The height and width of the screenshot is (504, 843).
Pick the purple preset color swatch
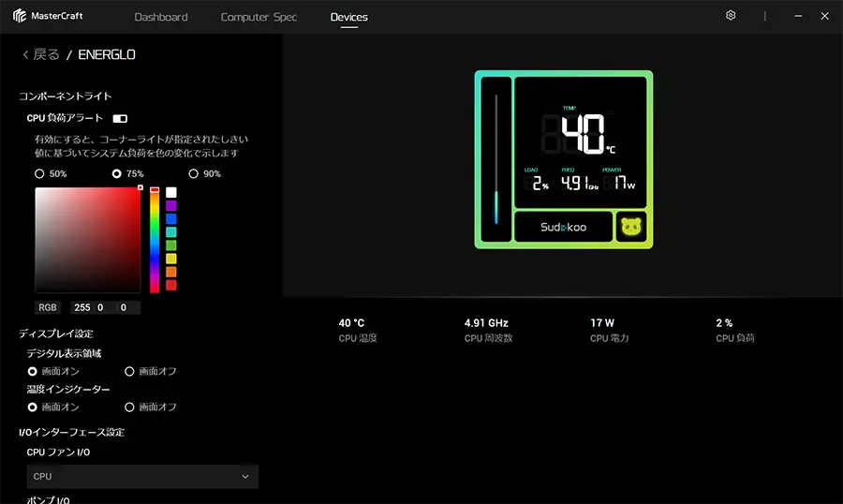coord(171,205)
